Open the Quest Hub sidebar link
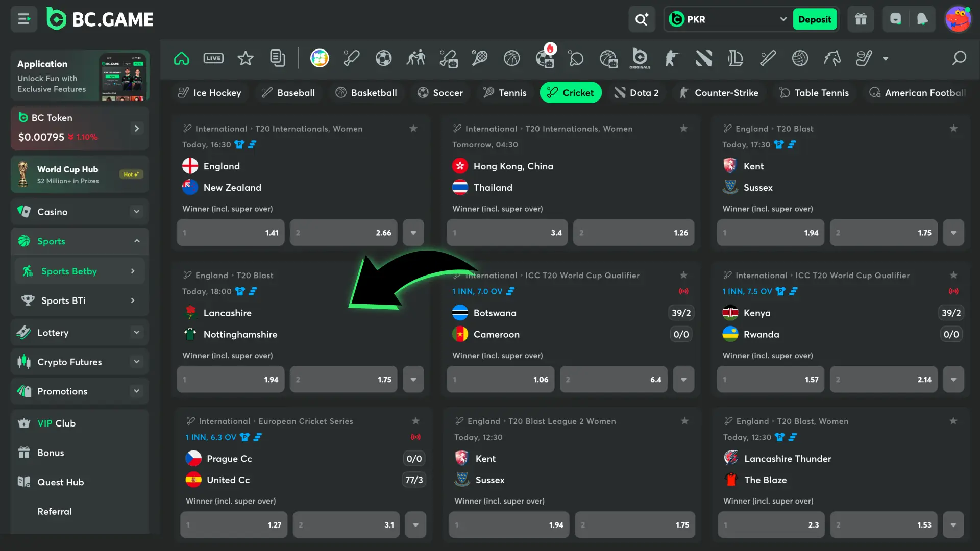Screen dimensions: 980x551 (80, 482)
